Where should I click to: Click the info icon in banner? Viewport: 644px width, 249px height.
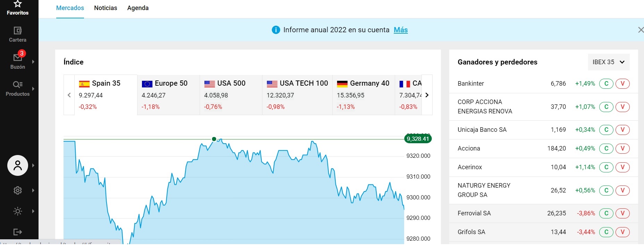(x=276, y=30)
